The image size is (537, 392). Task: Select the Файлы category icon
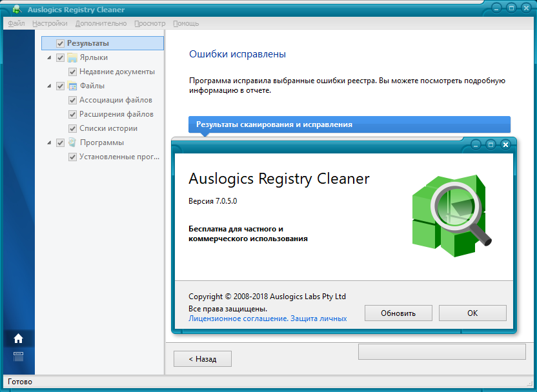click(72, 86)
